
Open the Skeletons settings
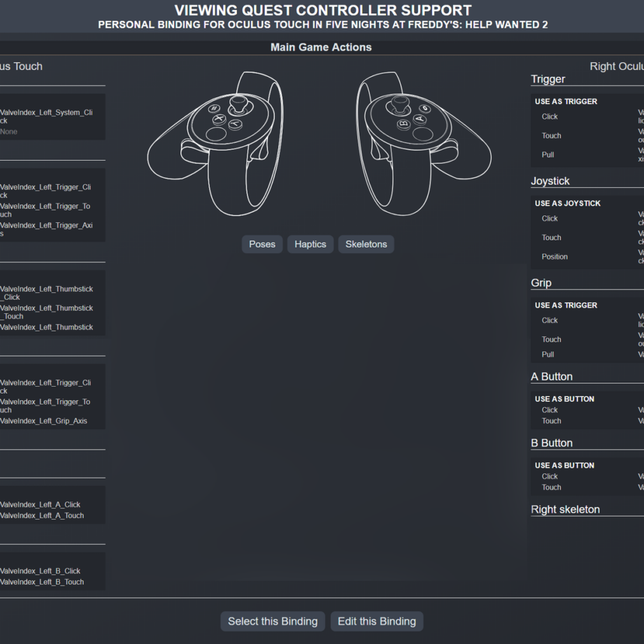(366, 244)
